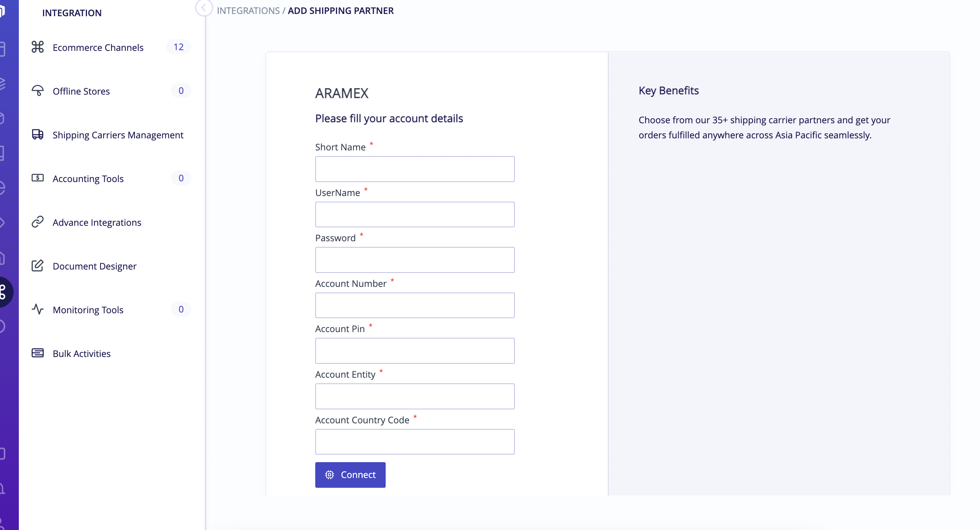Click the Document Designer edit icon
This screenshot has width=980, height=530.
pos(38,265)
